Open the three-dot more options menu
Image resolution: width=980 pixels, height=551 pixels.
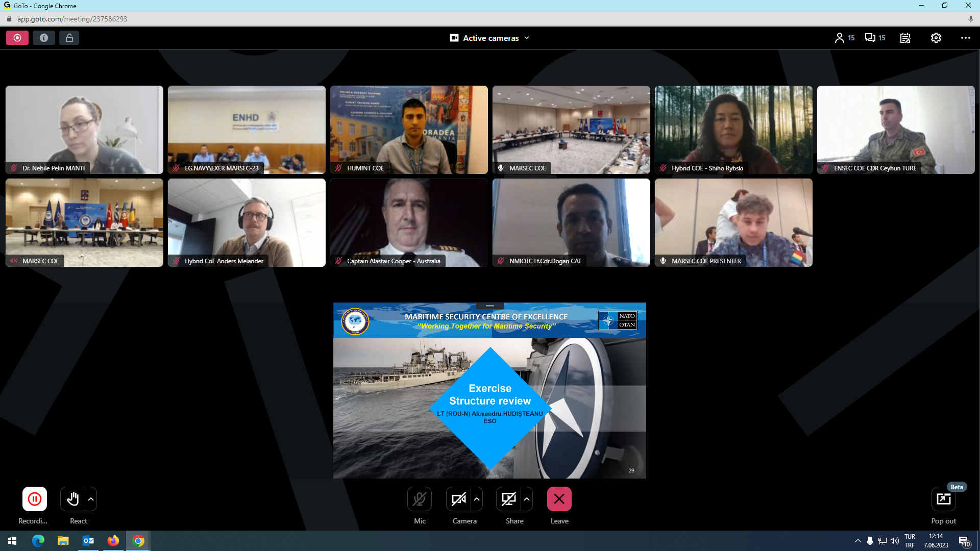pyautogui.click(x=966, y=38)
